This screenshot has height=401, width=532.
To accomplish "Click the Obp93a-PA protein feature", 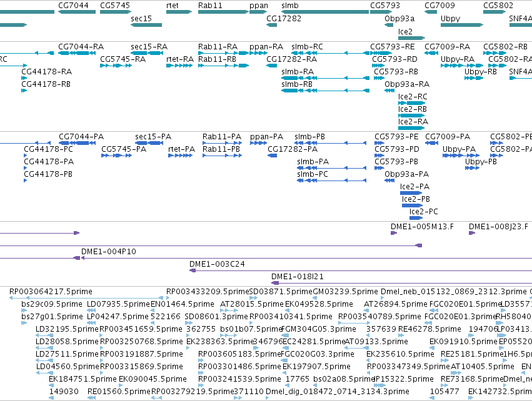I will (x=389, y=181).
